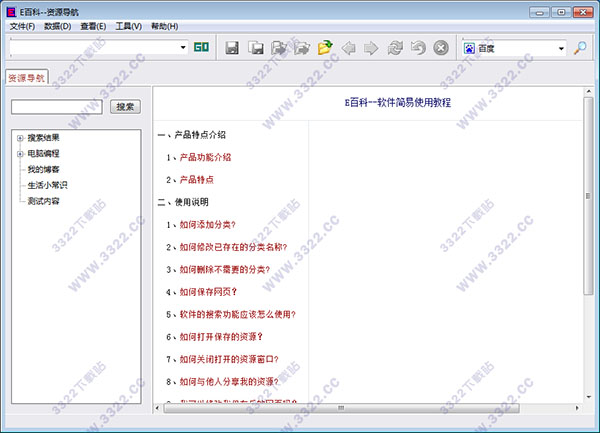Screen dimensions: 600x433
Task: Select 生活小常识 in the tree
Action: (47, 185)
